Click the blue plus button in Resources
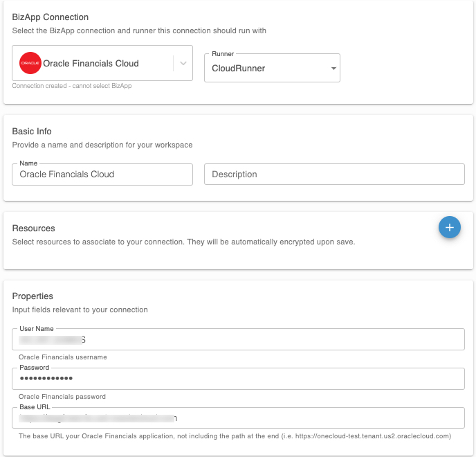Screen dimensions: 476x457 click(449, 227)
